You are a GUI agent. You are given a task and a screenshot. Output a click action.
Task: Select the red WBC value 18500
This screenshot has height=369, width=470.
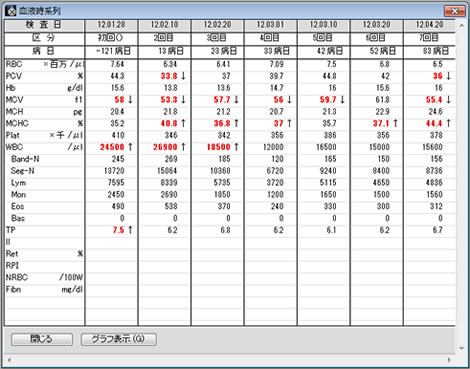click(219, 147)
